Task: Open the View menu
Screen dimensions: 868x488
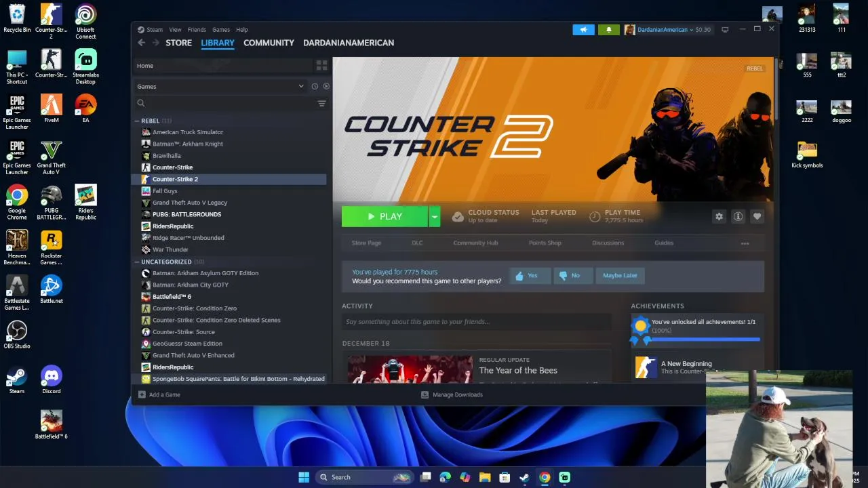Action: [x=175, y=30]
